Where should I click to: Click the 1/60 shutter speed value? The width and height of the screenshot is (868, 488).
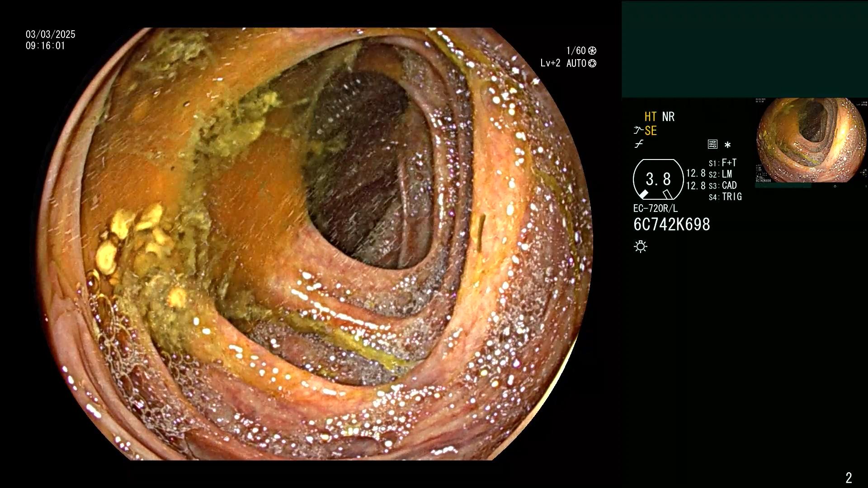pyautogui.click(x=576, y=51)
